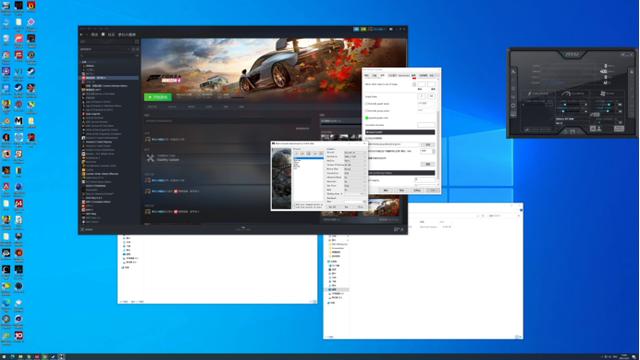The height and width of the screenshot is (360, 640).
Task: Click the back arrow in Steam's header
Action: [81, 35]
